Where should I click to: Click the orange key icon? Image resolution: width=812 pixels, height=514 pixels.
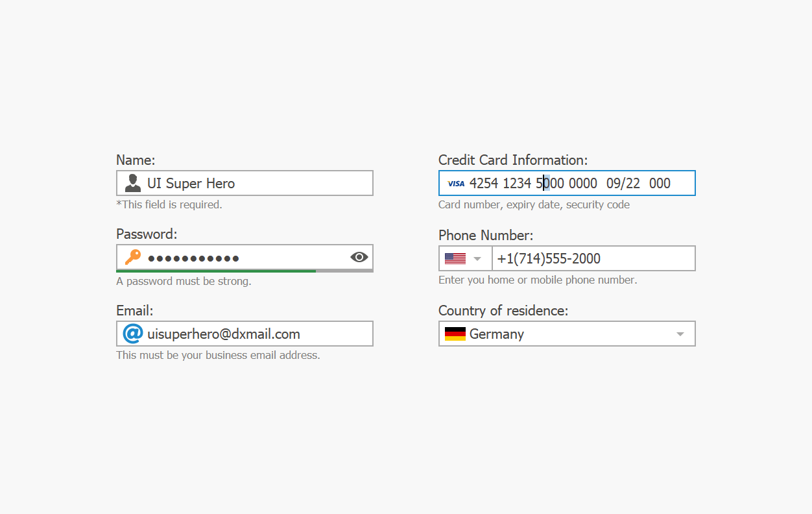(x=132, y=257)
